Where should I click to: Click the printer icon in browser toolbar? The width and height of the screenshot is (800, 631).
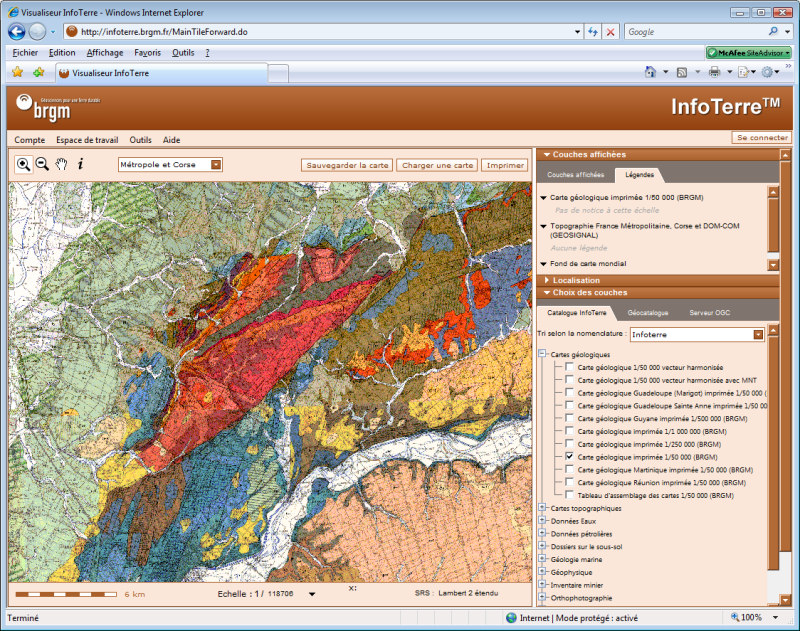714,72
